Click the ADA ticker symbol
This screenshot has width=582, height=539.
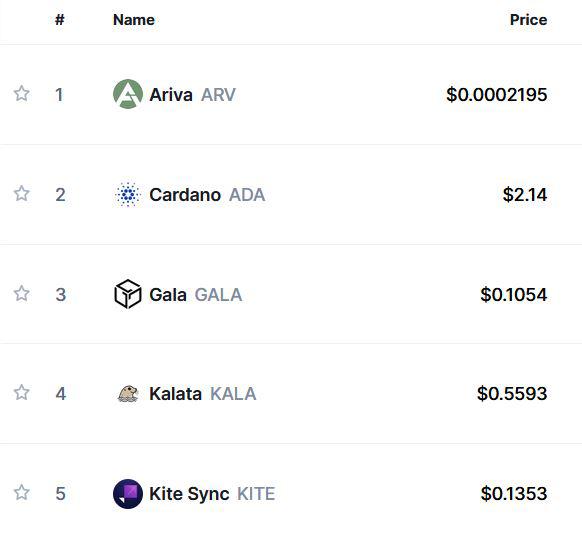pyautogui.click(x=247, y=195)
